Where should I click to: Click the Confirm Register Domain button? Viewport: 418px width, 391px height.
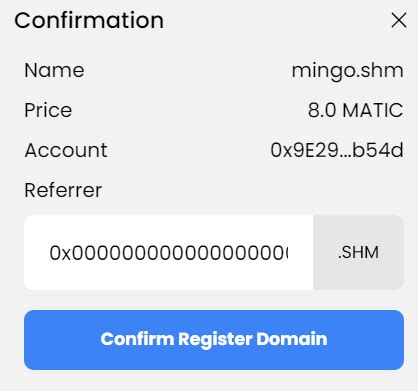(214, 340)
